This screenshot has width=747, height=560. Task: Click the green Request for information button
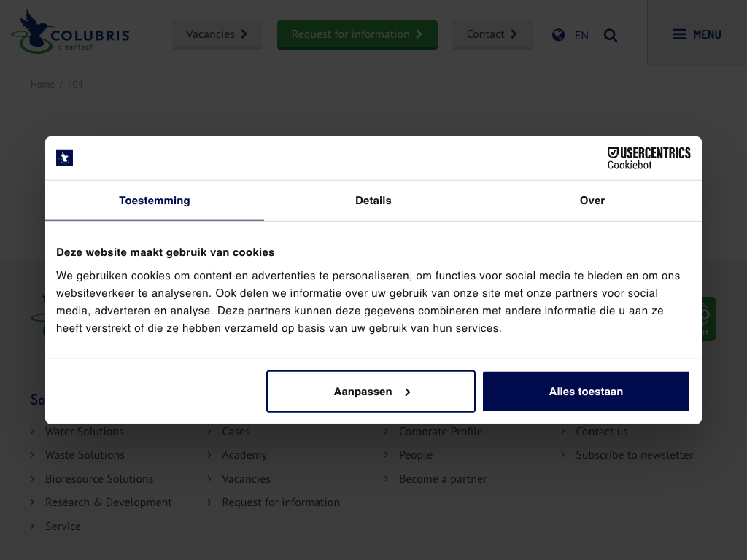pos(357,34)
